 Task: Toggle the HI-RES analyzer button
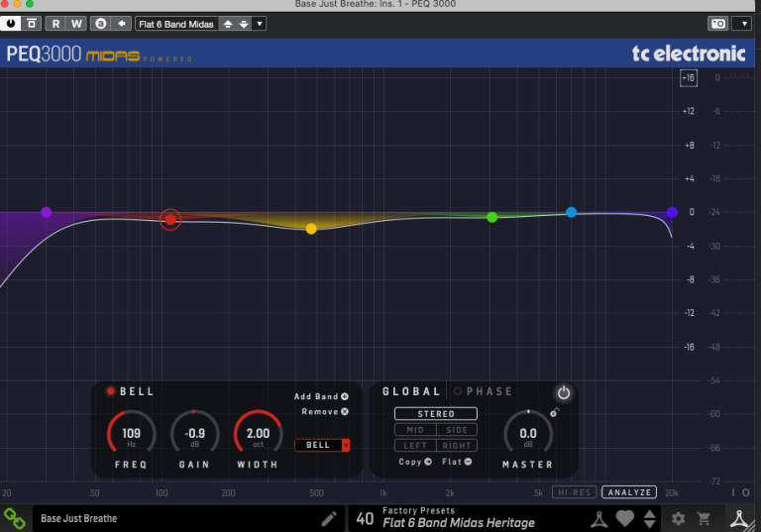pos(575,492)
